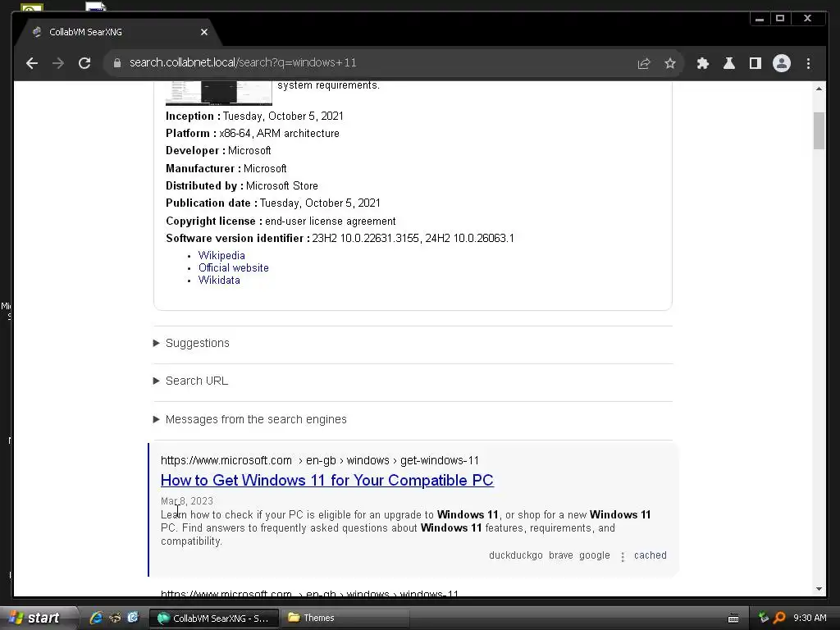Open Chrome Labs flask icon
The height and width of the screenshot is (630, 840).
pos(729,64)
